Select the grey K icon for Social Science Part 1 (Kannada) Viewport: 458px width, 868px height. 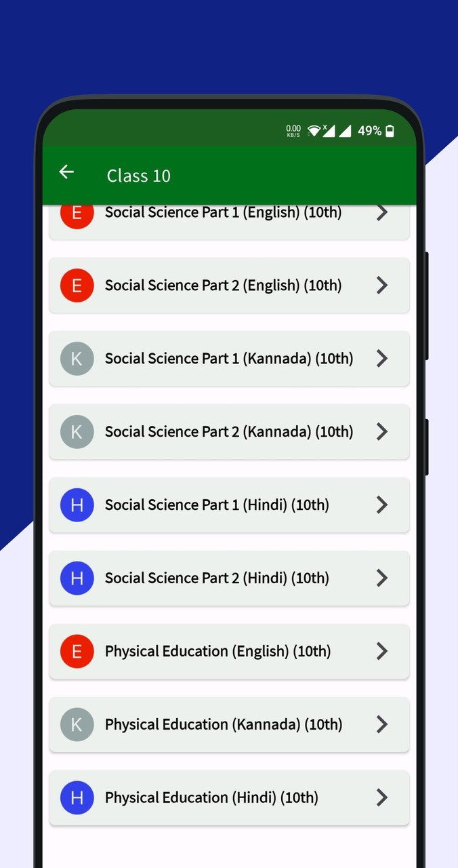(77, 359)
